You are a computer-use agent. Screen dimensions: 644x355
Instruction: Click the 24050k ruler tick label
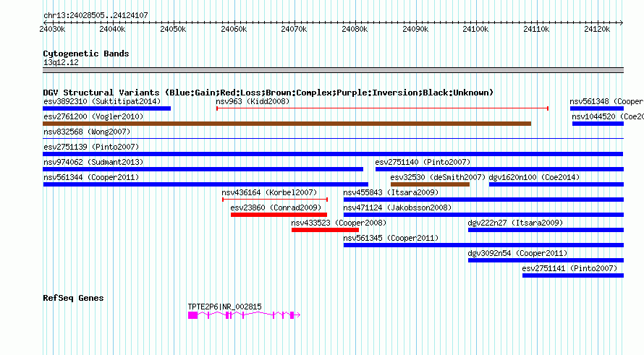[x=173, y=29]
